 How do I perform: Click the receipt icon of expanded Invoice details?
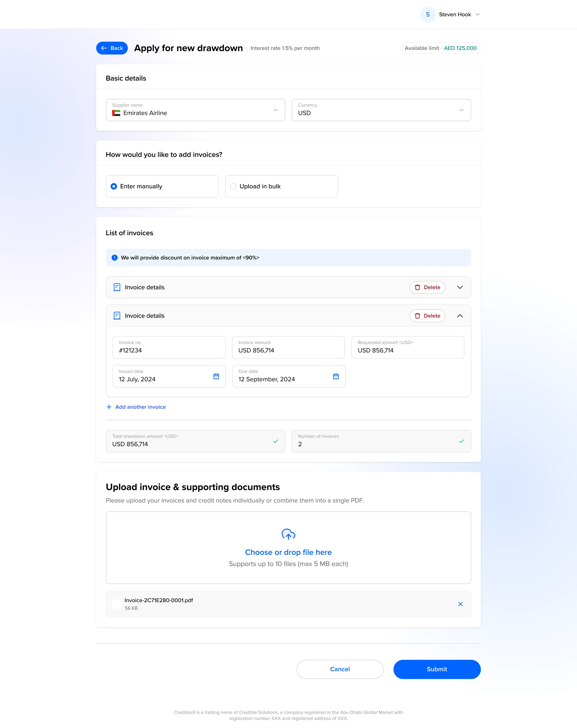coord(117,316)
